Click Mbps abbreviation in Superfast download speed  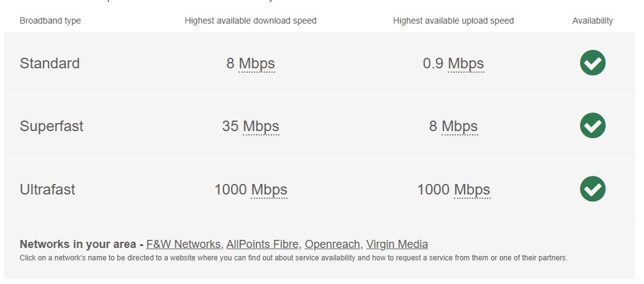261,126
